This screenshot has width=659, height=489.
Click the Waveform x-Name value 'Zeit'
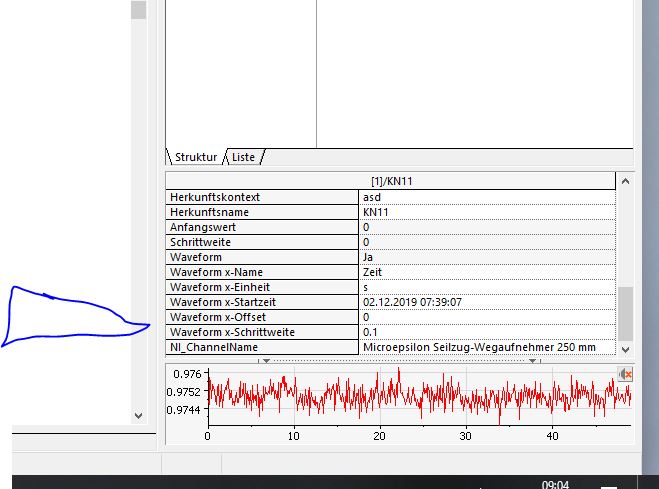point(487,272)
